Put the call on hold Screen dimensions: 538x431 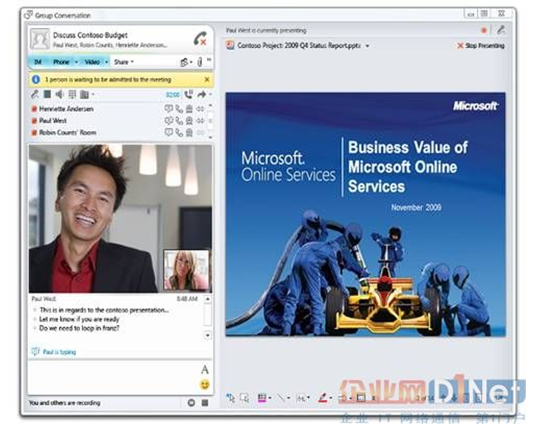(188, 94)
